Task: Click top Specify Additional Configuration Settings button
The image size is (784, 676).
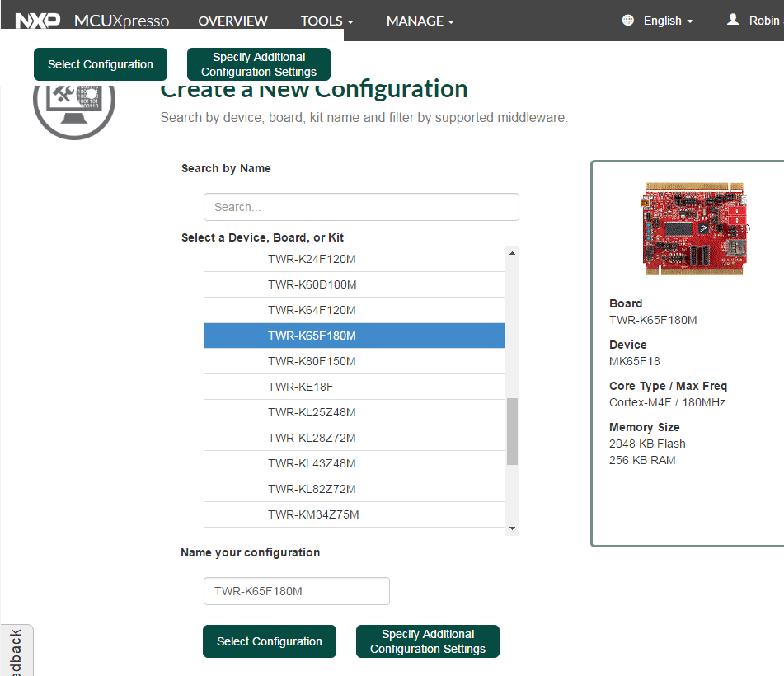Action: pos(259,64)
